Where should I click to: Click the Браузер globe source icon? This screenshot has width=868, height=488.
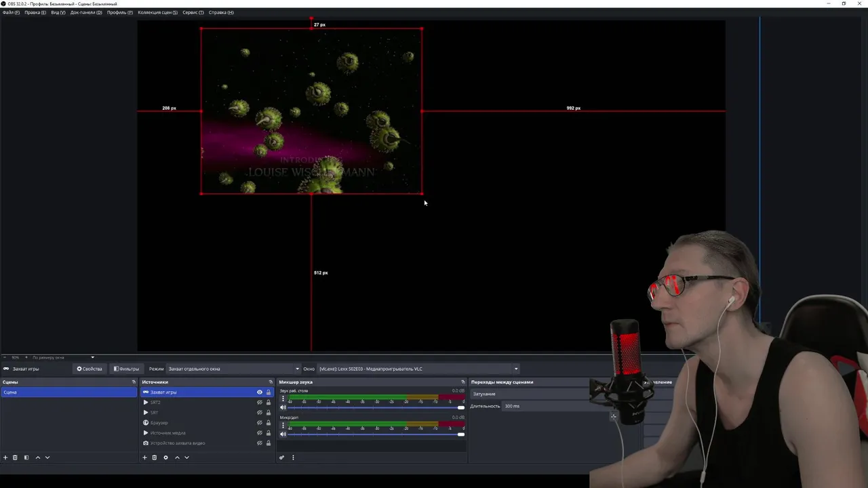(145, 423)
